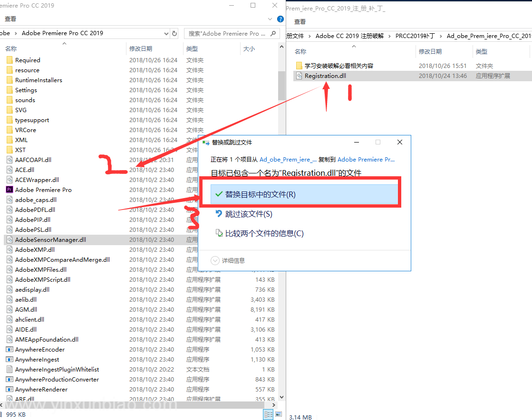
Task: Sort by 类型 column in left window
Action: 192,48
